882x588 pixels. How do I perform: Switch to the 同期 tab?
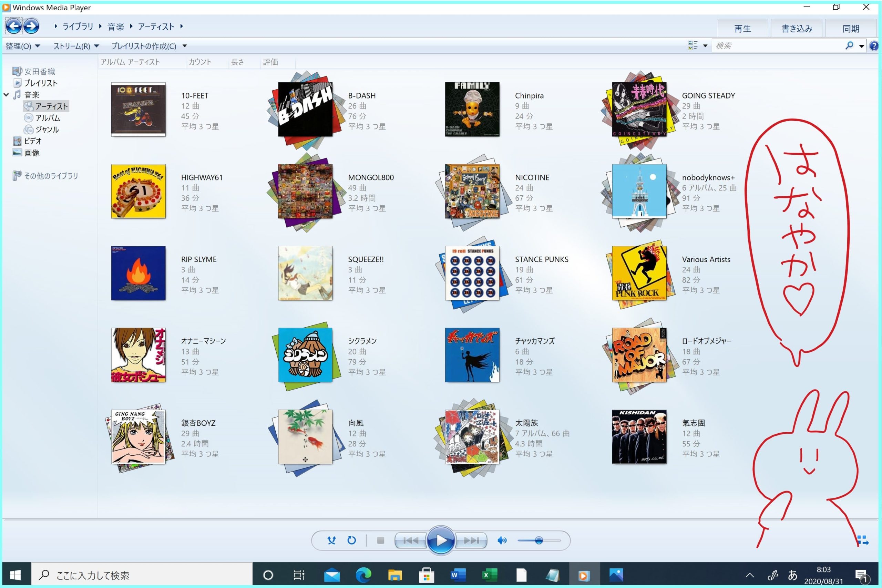click(851, 29)
